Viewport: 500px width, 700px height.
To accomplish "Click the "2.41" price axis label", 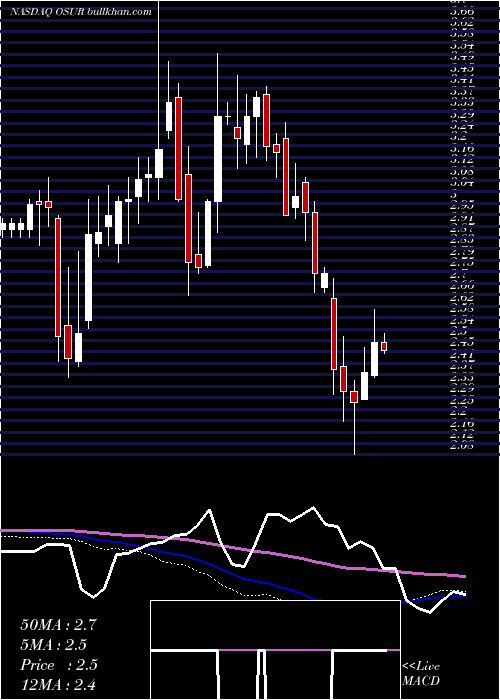I will (x=462, y=356).
